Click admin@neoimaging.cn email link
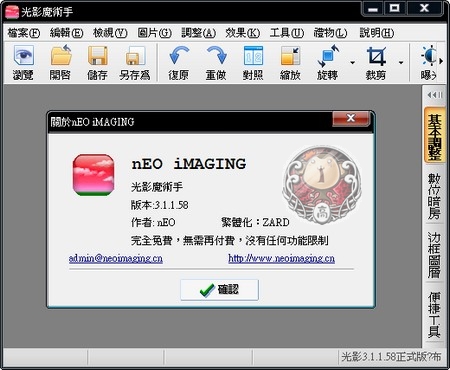 pyautogui.click(x=116, y=259)
